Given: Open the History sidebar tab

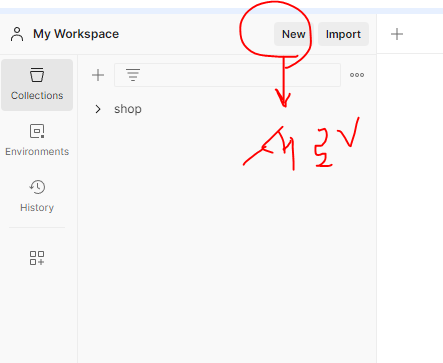Looking at the screenshot, I should pos(37,196).
